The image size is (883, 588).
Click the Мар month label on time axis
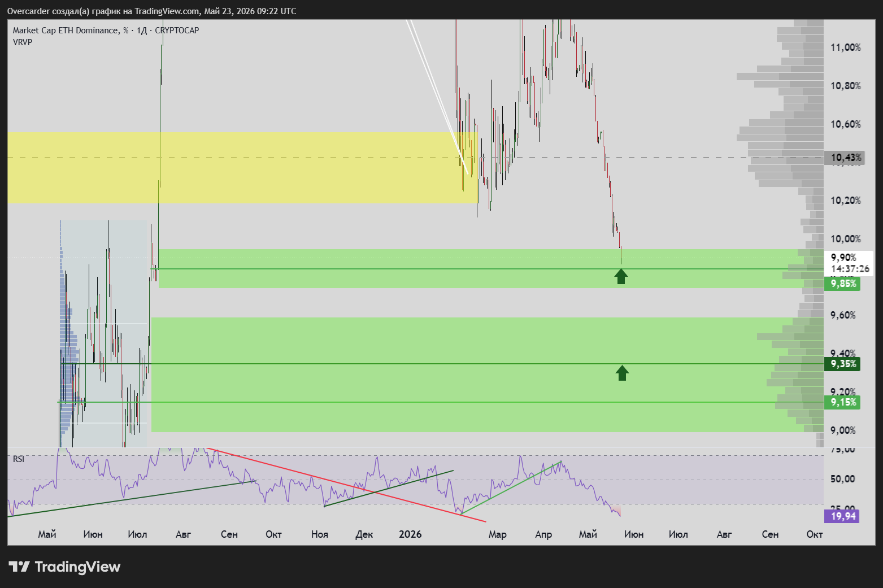(498, 534)
